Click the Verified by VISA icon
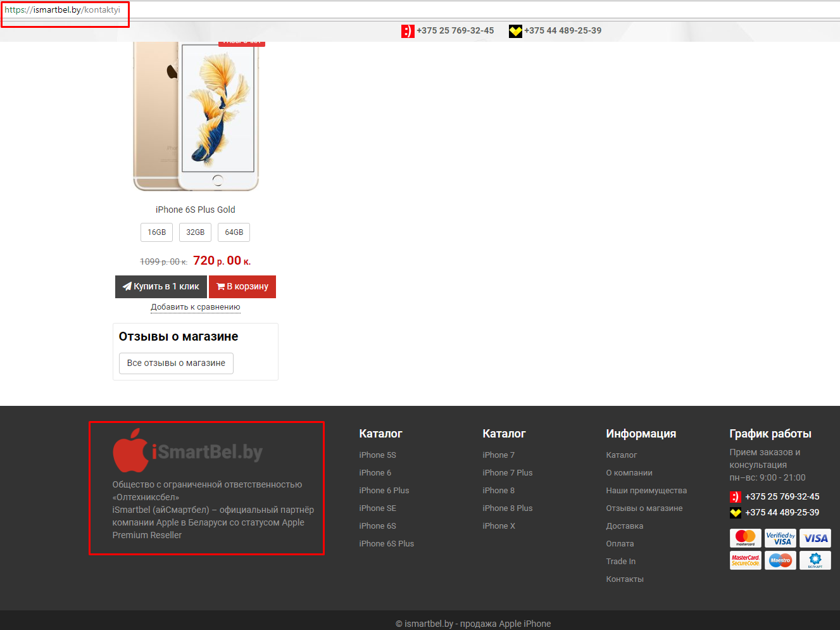Image resolution: width=840 pixels, height=630 pixels. 780,538
